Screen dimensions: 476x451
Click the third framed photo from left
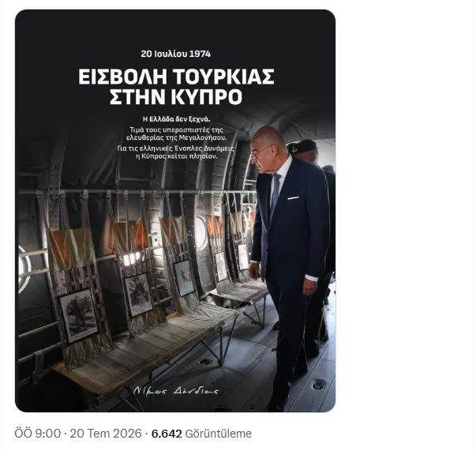(185, 278)
